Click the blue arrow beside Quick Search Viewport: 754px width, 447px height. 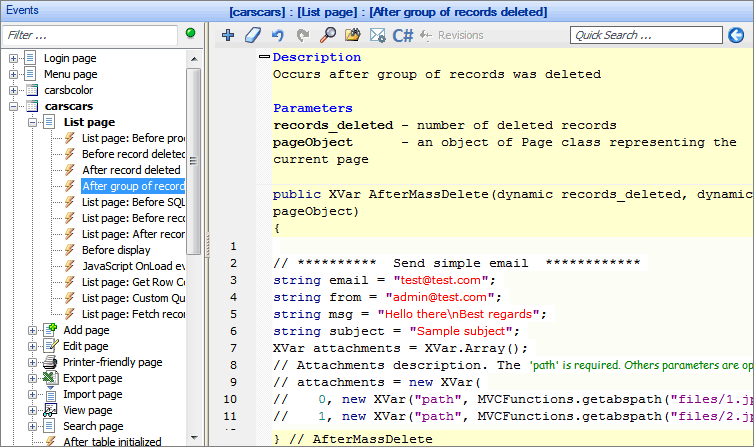pyautogui.click(x=736, y=35)
